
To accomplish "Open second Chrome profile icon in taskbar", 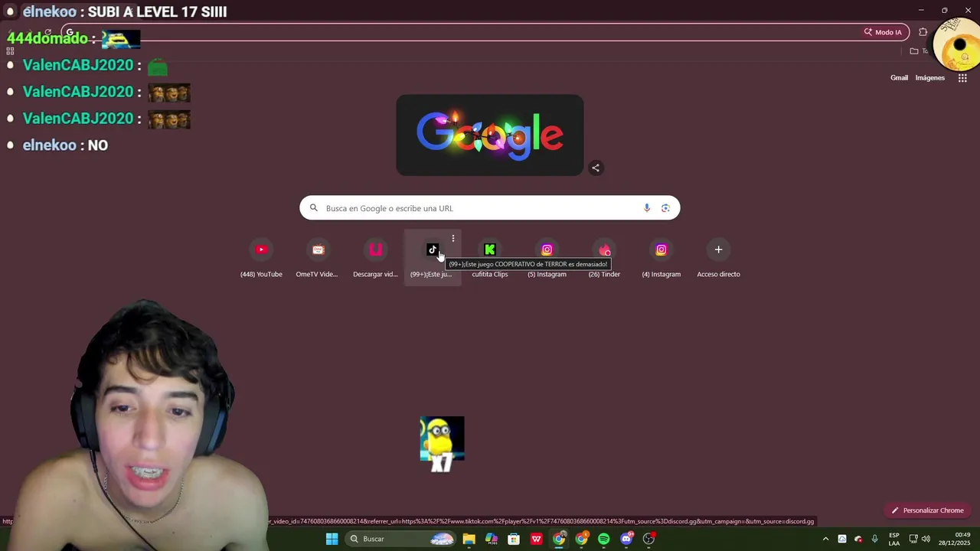I will pos(582,539).
